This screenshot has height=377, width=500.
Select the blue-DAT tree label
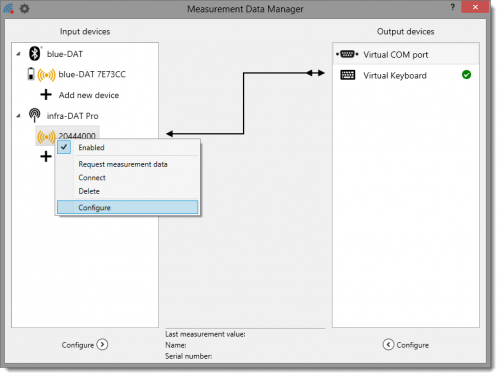click(65, 54)
